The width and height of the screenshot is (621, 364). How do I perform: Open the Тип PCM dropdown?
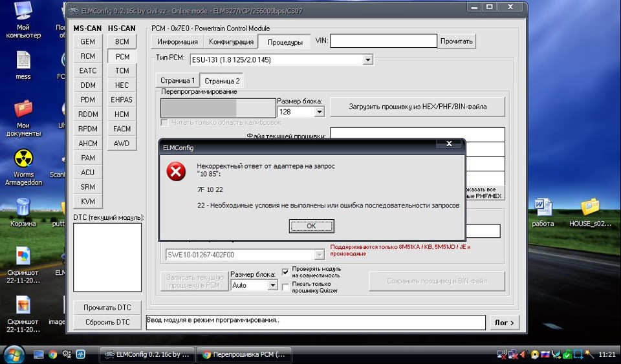[368, 59]
